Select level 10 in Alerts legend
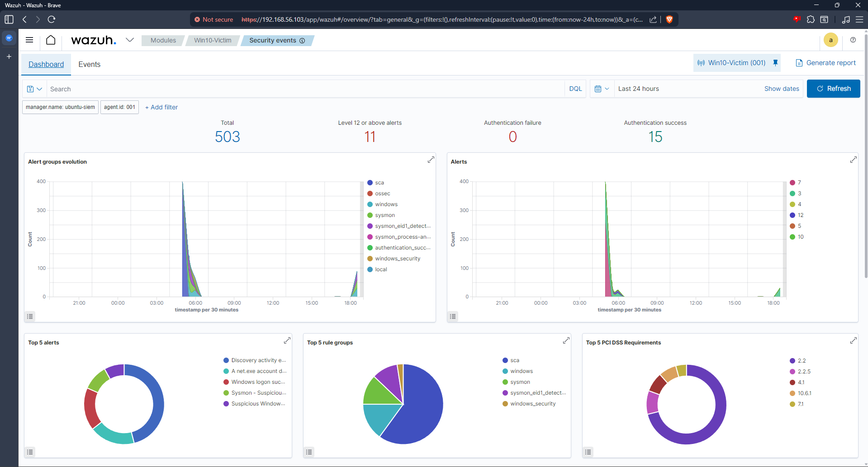This screenshot has height=467, width=868. 801,237
